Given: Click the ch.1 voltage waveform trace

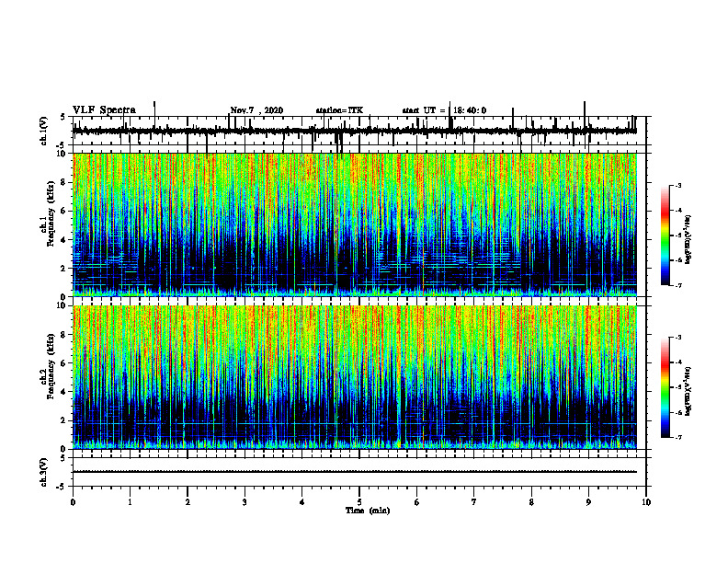Looking at the screenshot, I should click(354, 131).
